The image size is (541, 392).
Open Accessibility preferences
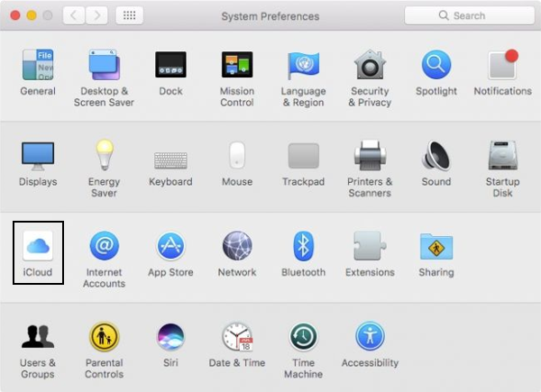click(x=370, y=345)
